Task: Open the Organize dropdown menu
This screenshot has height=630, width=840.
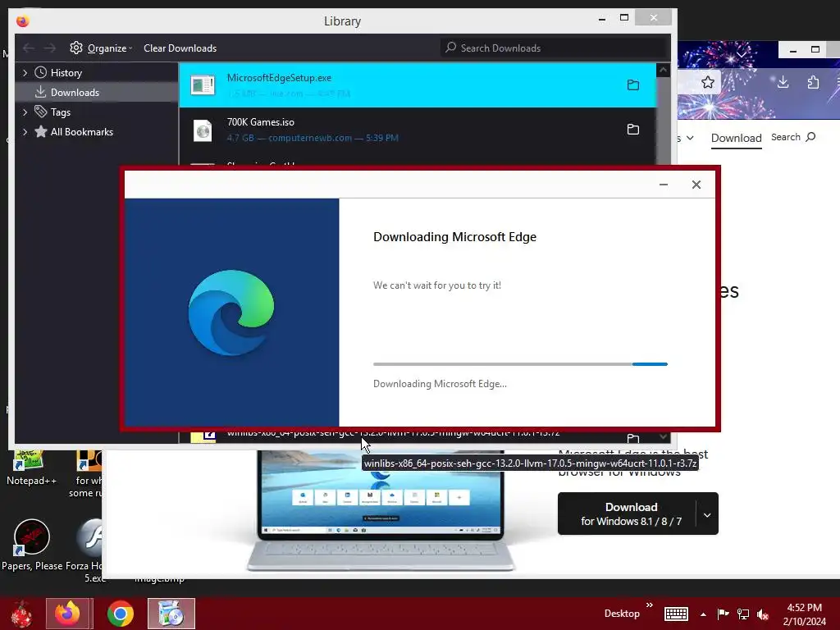Action: click(x=110, y=48)
